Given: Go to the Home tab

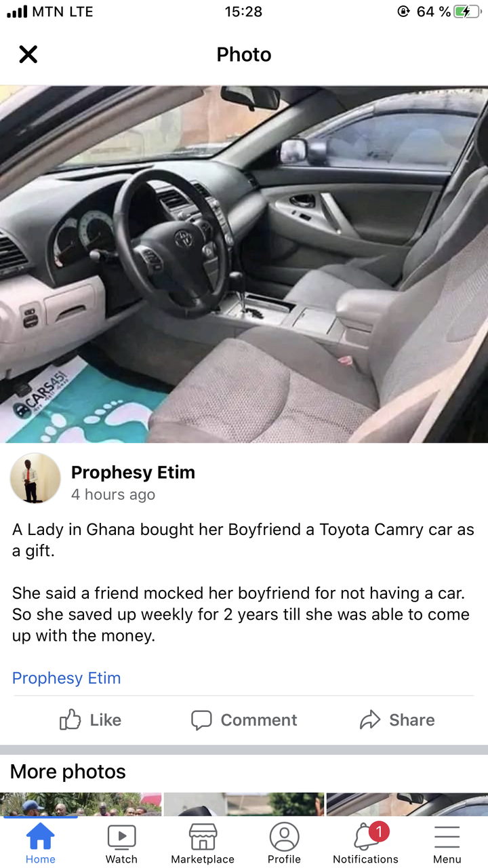Looking at the screenshot, I should 41,844.
